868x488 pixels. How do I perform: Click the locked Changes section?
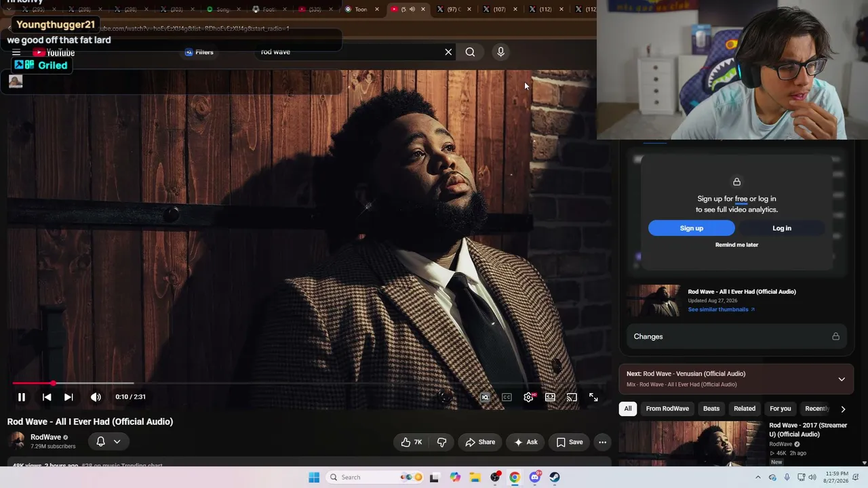[736, 337]
